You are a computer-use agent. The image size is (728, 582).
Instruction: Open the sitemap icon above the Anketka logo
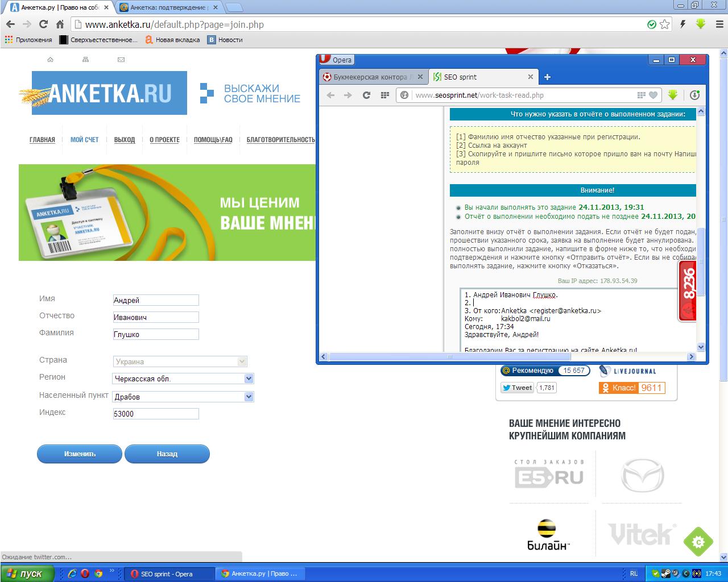[x=85, y=60]
